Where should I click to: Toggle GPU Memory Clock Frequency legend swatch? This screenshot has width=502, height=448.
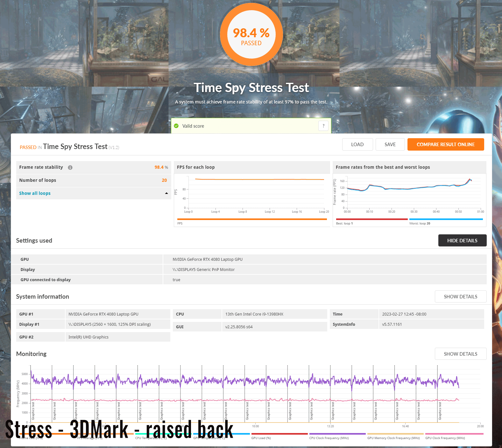[x=395, y=434]
